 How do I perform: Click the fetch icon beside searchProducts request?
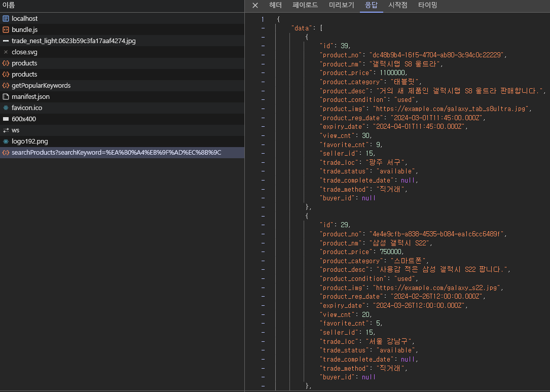click(x=6, y=153)
